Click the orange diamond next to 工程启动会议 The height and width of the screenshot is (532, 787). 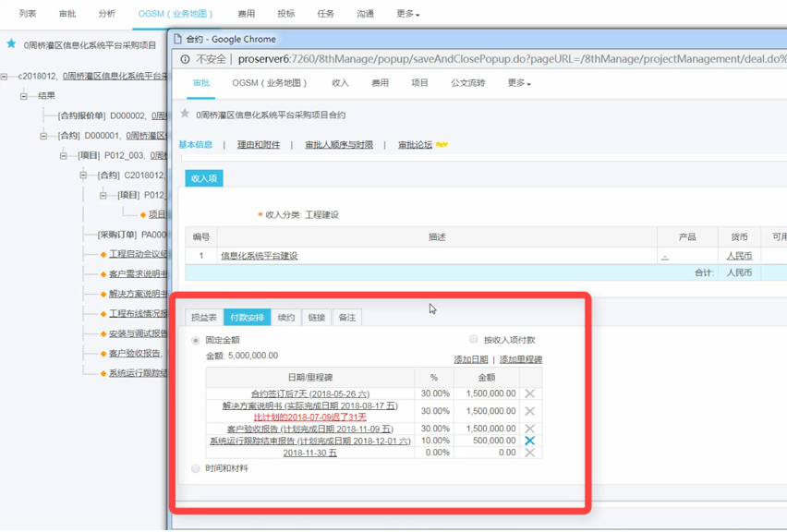click(x=103, y=255)
